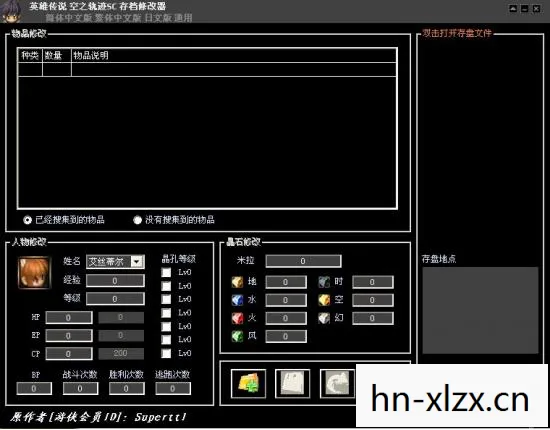Toggle the fourth 晶孔等级 Lv0 checkbox
Viewport: 550px width, 430px height.
pyautogui.click(x=166, y=313)
